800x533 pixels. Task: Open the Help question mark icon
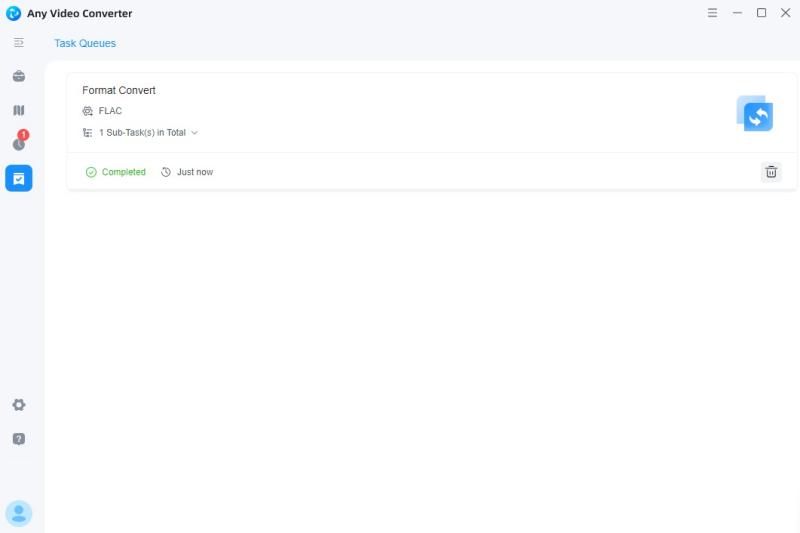click(x=19, y=439)
